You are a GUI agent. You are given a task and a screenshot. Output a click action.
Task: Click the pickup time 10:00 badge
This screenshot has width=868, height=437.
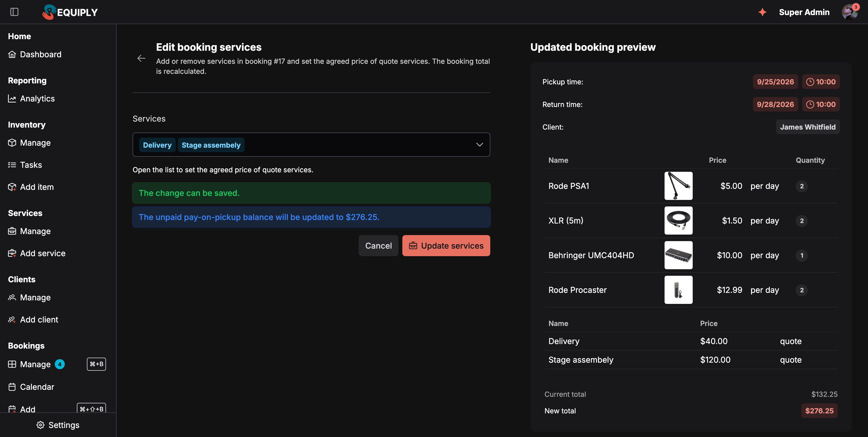(821, 82)
